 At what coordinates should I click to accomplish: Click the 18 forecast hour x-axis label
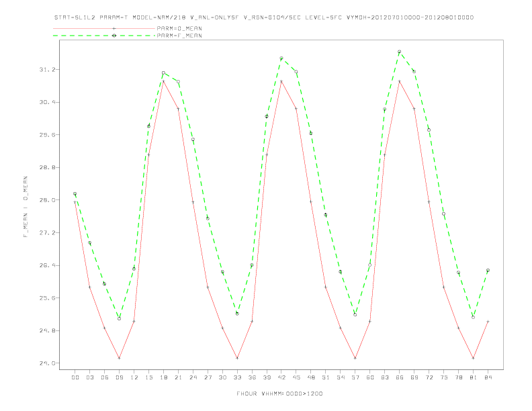[163, 377]
